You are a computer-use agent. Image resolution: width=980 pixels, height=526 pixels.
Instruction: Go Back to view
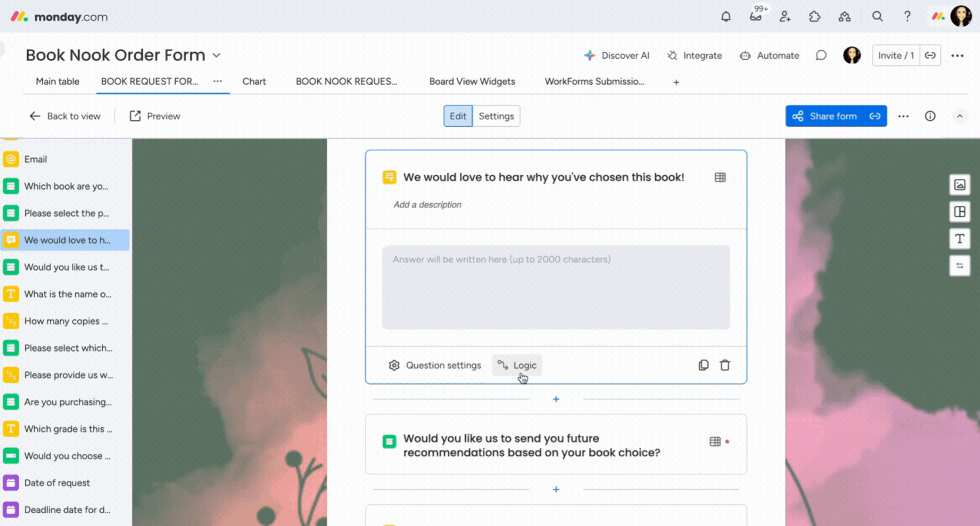(65, 116)
